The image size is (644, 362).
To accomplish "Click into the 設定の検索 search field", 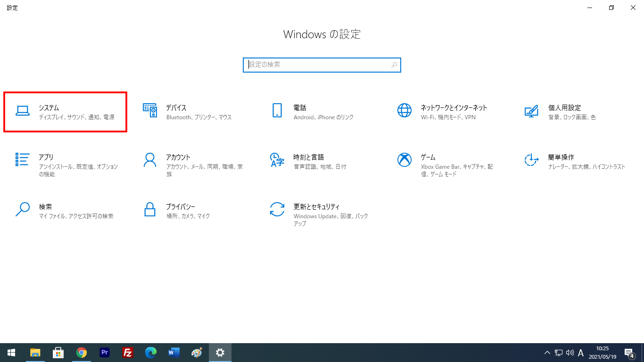I will click(322, 65).
